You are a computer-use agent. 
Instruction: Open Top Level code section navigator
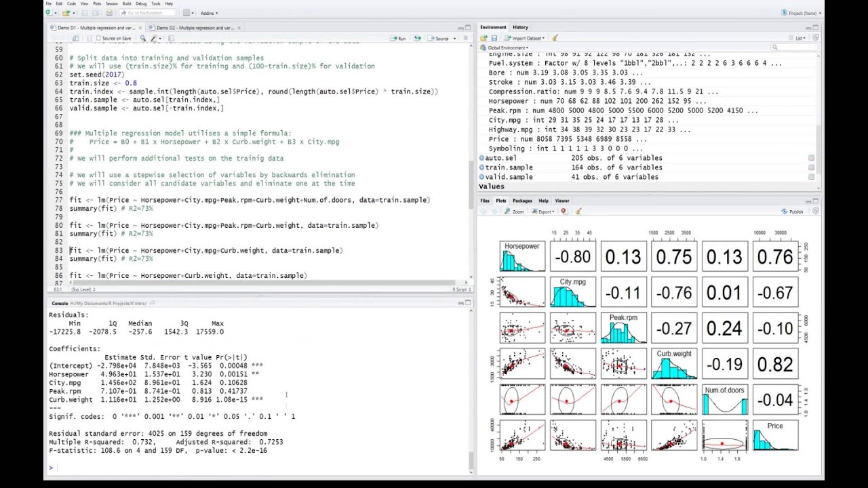pos(83,289)
